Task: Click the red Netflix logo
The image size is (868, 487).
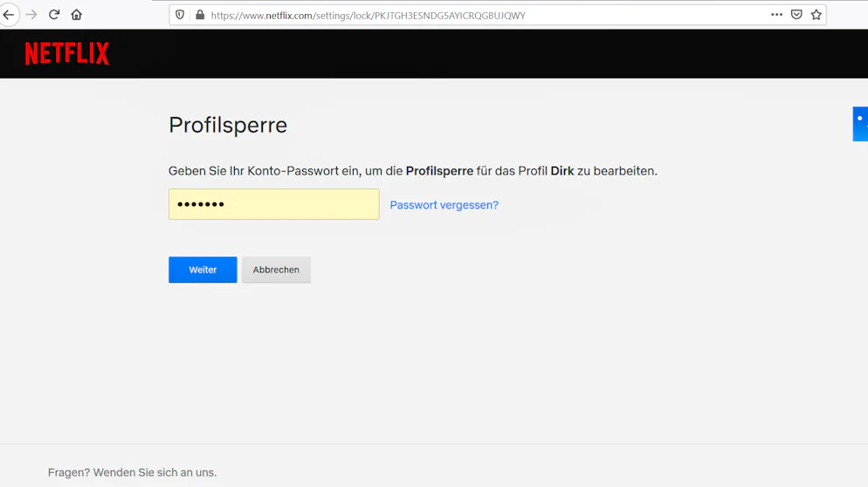Action: pyautogui.click(x=67, y=54)
